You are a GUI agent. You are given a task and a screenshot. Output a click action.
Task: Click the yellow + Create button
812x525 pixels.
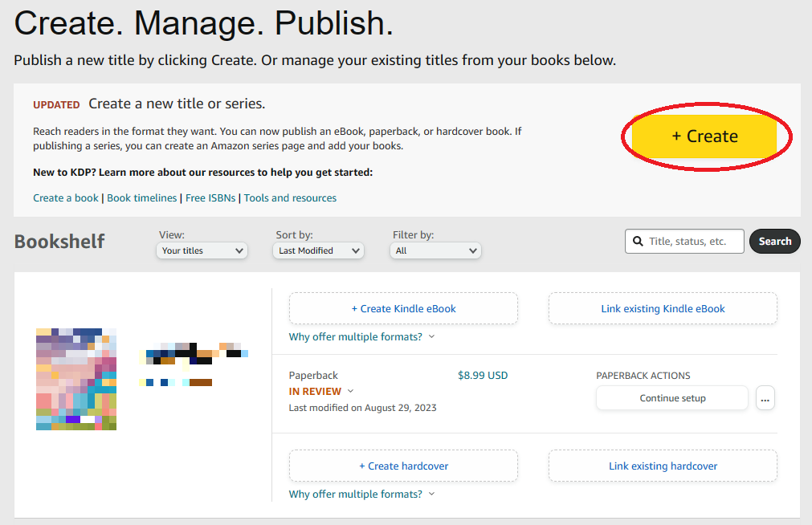point(704,136)
